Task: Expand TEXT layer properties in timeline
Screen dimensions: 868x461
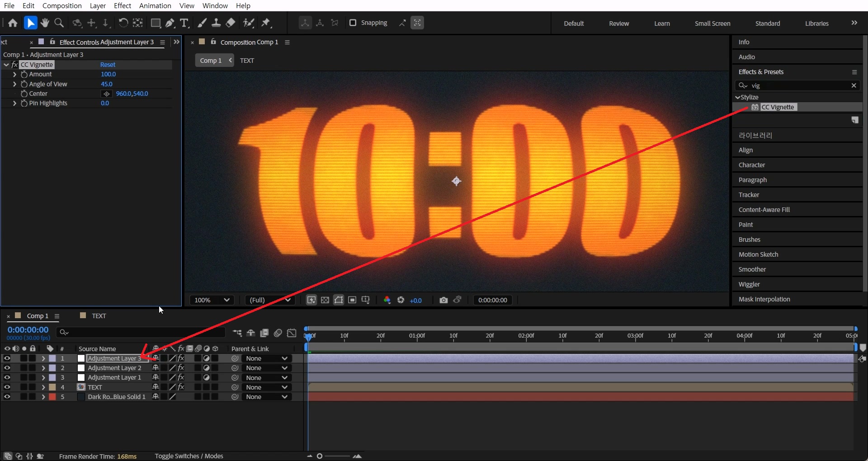Action: coord(43,387)
